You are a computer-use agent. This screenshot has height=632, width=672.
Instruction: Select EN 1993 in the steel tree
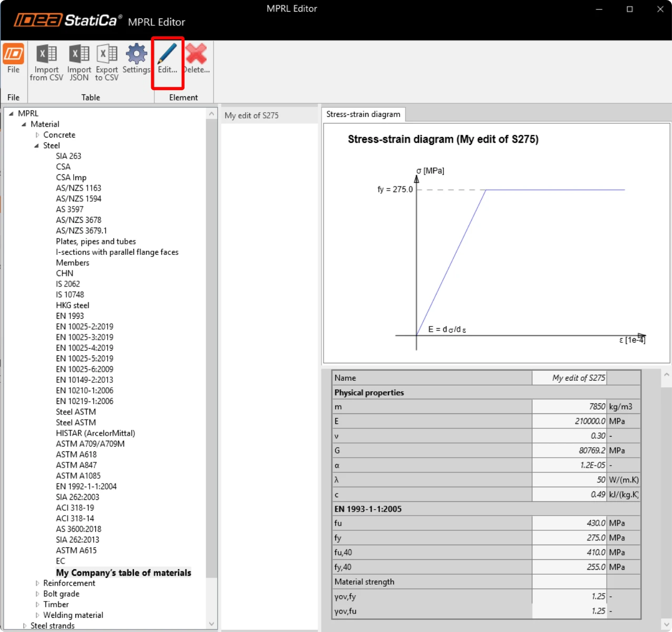click(x=70, y=316)
